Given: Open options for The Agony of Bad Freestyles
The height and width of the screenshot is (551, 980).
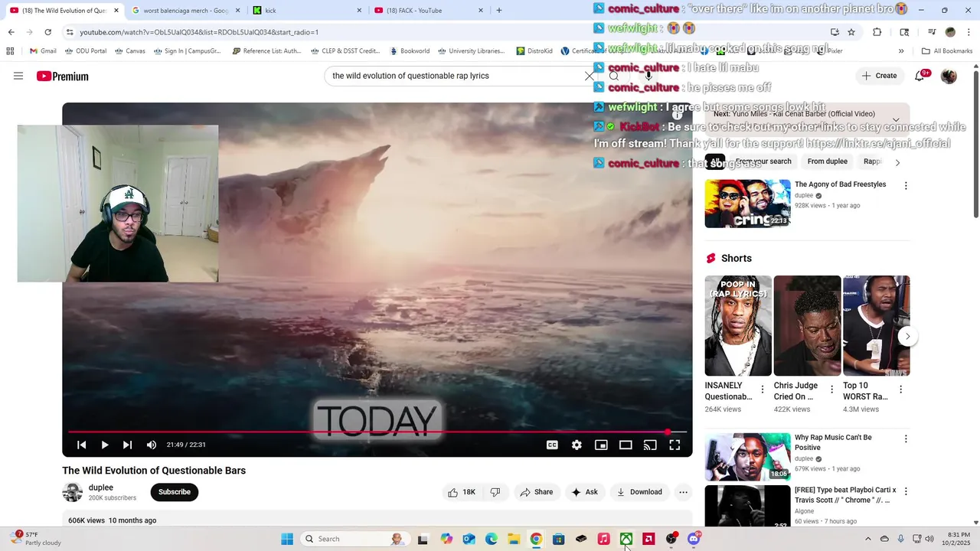Looking at the screenshot, I should tap(906, 186).
